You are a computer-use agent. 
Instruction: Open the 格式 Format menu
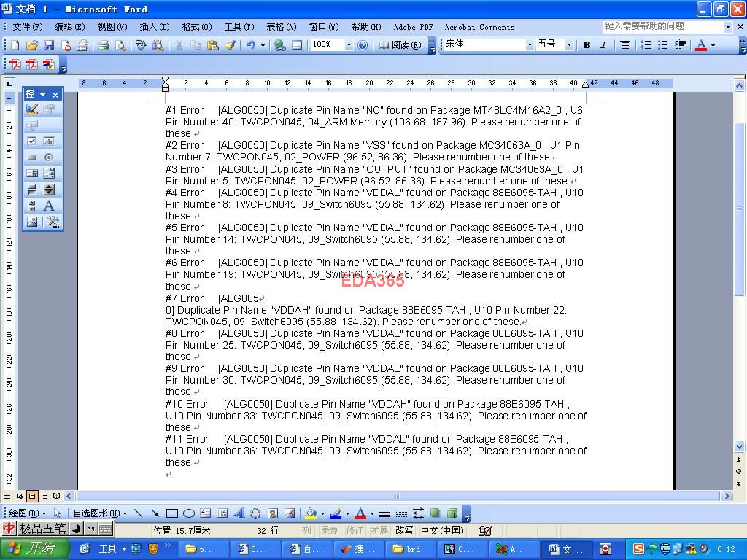(197, 27)
